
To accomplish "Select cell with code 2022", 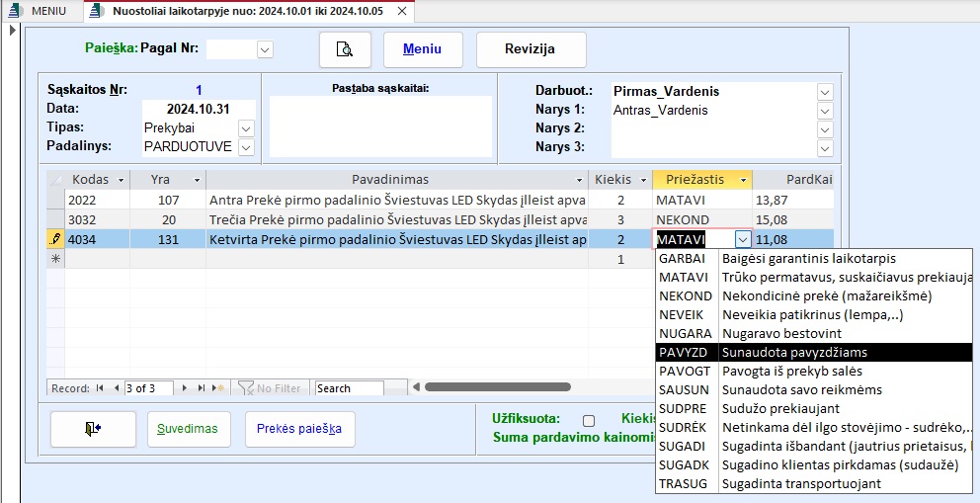I will (98, 200).
